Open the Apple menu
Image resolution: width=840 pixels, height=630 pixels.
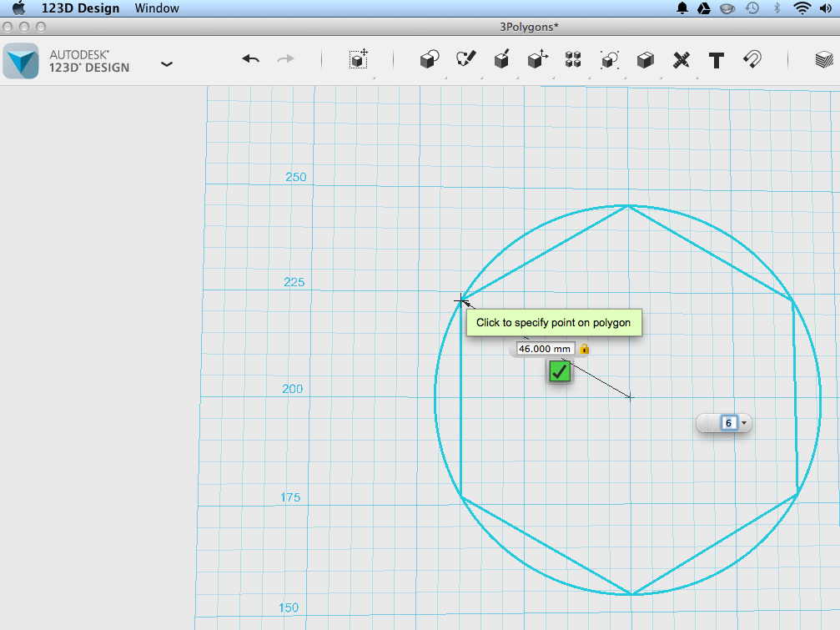click(x=18, y=8)
